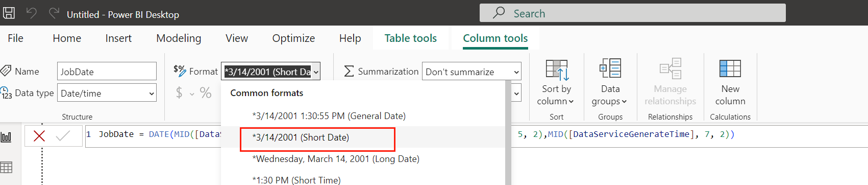Screen dimensions: 868x185
Task: Switch to the View tab
Action: pos(237,38)
